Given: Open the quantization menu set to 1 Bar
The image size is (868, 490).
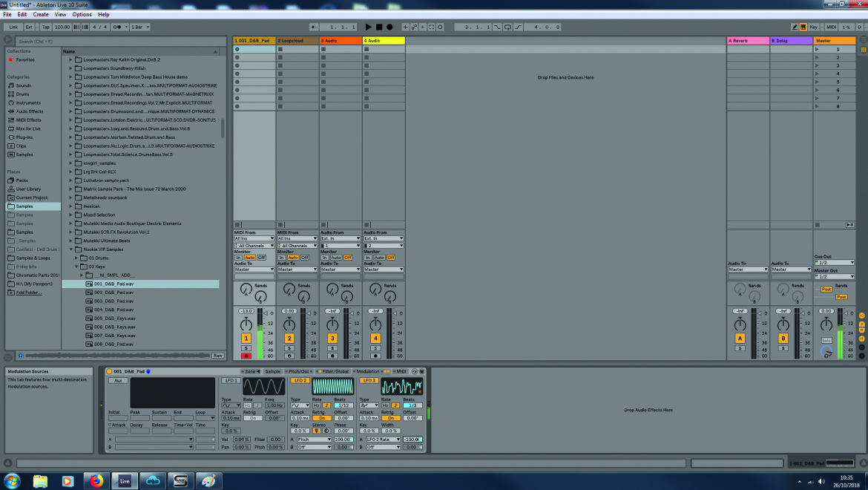Looking at the screenshot, I should (x=140, y=27).
